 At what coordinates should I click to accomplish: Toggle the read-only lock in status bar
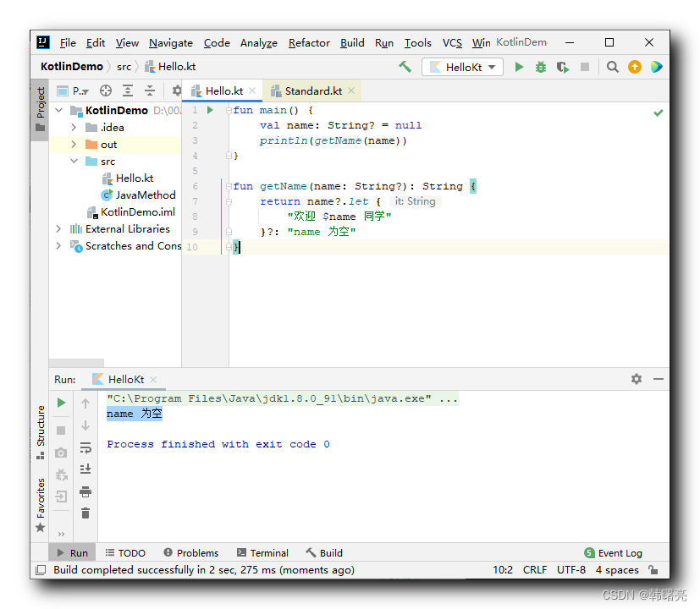click(x=653, y=570)
